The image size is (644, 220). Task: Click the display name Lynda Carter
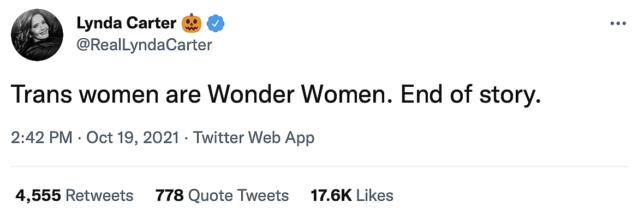[x=127, y=23]
